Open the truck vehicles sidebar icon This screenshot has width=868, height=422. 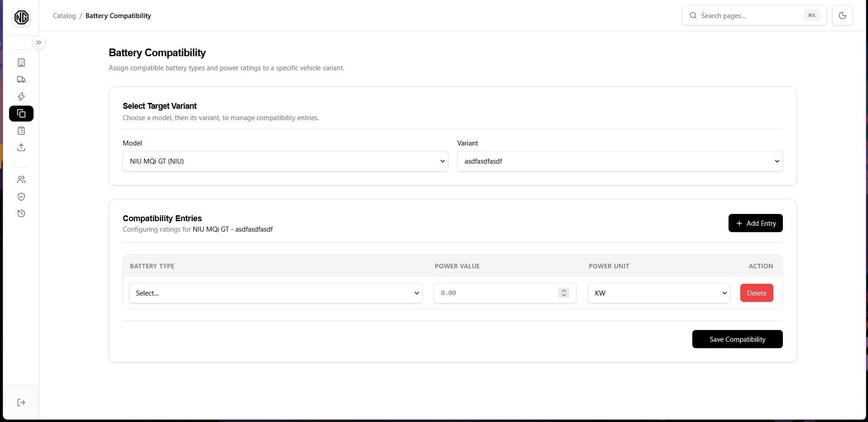[21, 79]
